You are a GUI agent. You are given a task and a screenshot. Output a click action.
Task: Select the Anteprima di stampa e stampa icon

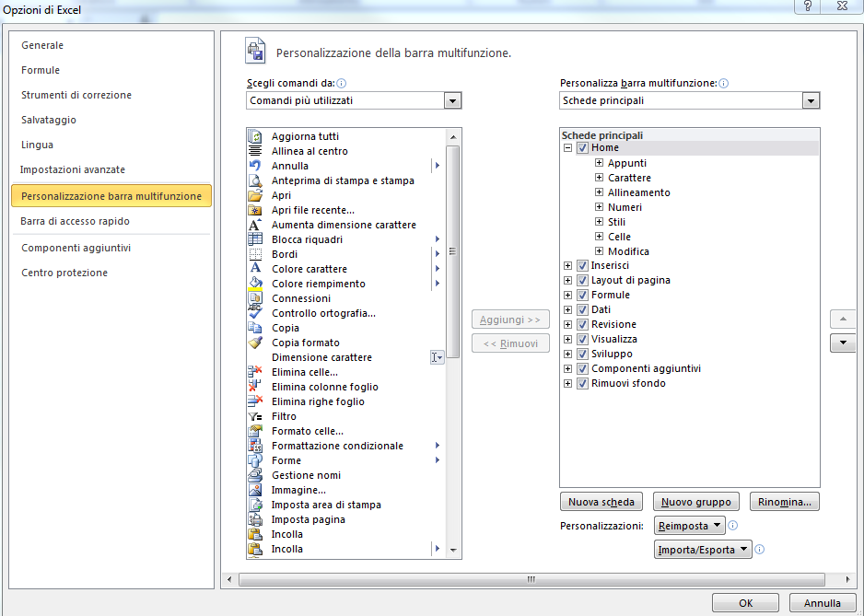pos(255,180)
